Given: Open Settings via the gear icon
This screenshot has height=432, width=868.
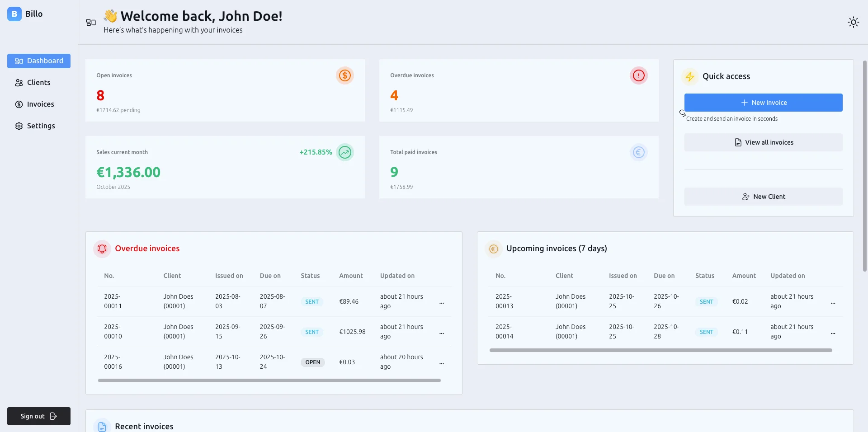Looking at the screenshot, I should [19, 126].
